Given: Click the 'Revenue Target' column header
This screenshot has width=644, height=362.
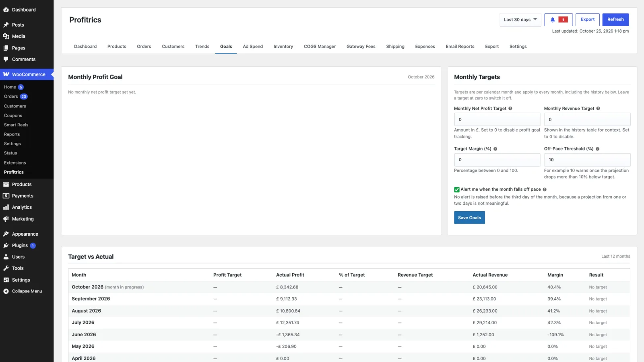Looking at the screenshot, I should 415,275.
